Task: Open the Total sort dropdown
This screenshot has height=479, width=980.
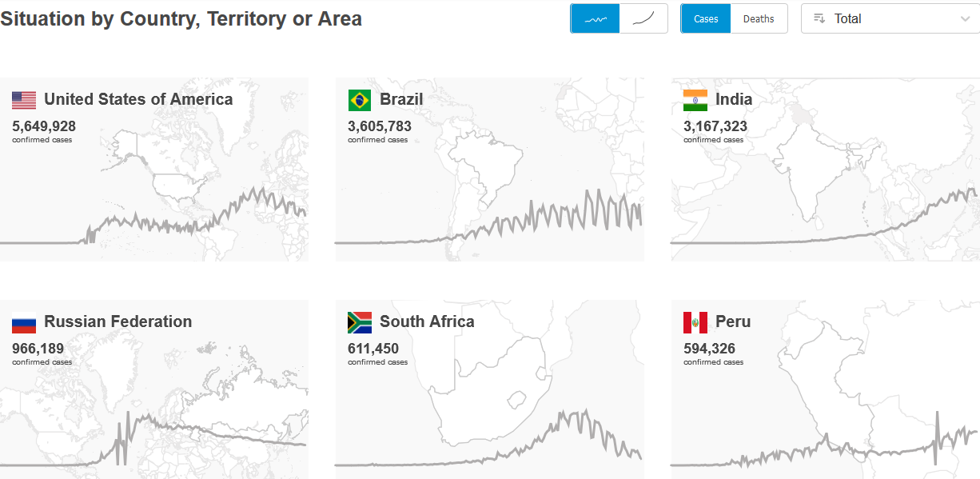Action: pos(890,18)
